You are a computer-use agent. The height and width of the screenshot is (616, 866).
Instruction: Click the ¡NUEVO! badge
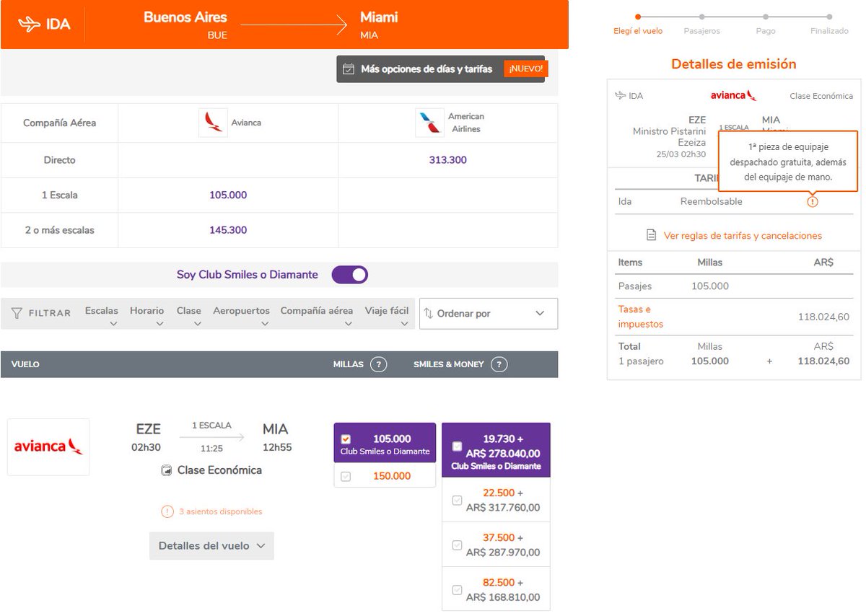coord(525,69)
